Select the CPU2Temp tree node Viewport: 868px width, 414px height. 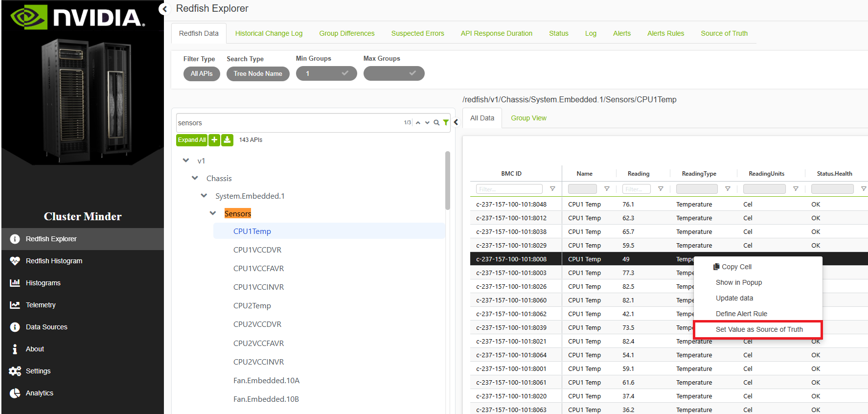point(252,305)
